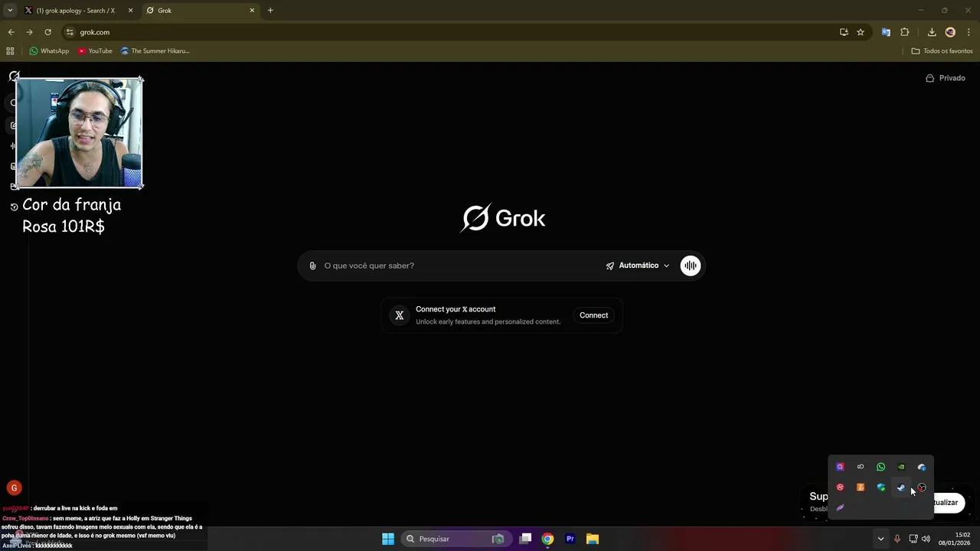Click the X logo in the connect card
The height and width of the screenshot is (551, 980).
[x=399, y=315]
